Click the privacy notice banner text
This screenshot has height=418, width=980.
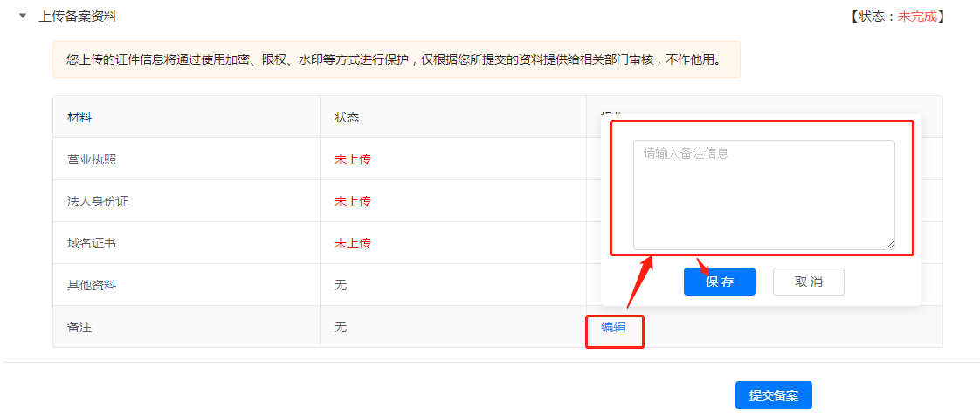click(395, 60)
